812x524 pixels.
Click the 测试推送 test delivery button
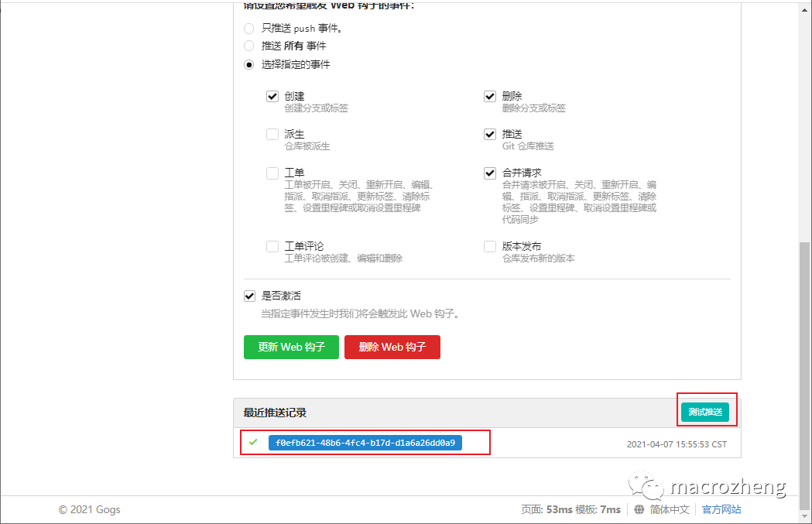tap(705, 412)
